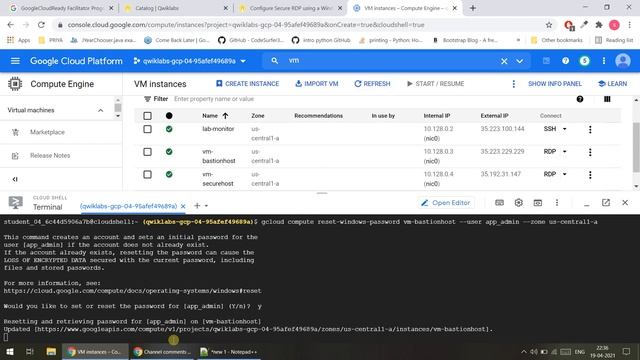Focus the Filter property name input
This screenshot has height=360, width=640.
click(x=214, y=99)
